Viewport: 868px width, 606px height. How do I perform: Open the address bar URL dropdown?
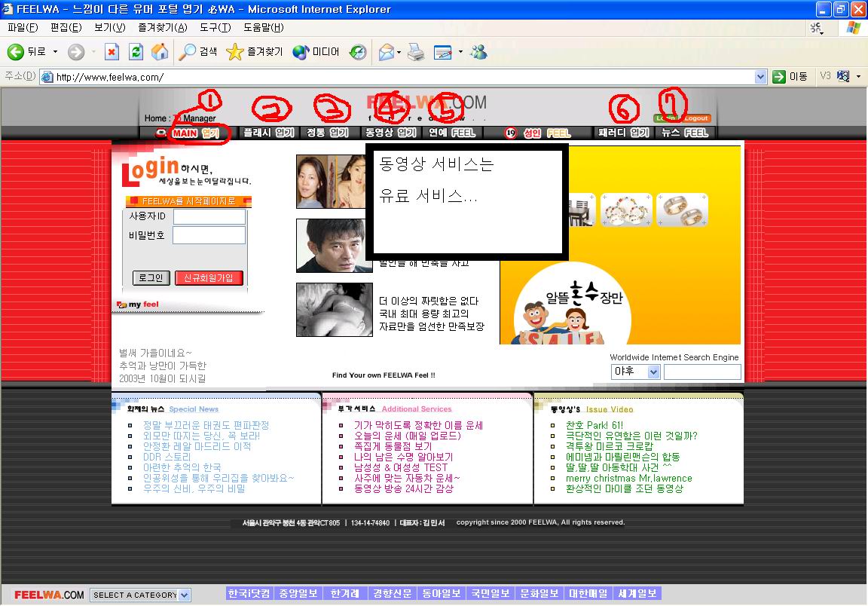[x=760, y=77]
